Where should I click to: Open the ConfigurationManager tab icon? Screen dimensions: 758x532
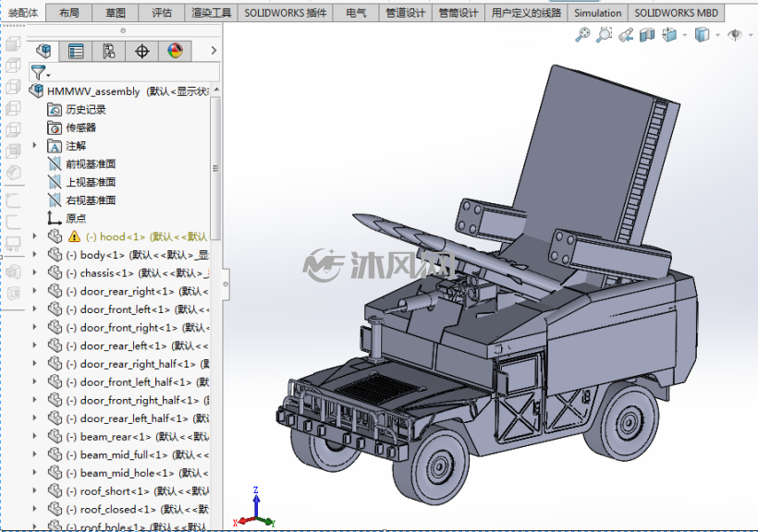coord(109,51)
